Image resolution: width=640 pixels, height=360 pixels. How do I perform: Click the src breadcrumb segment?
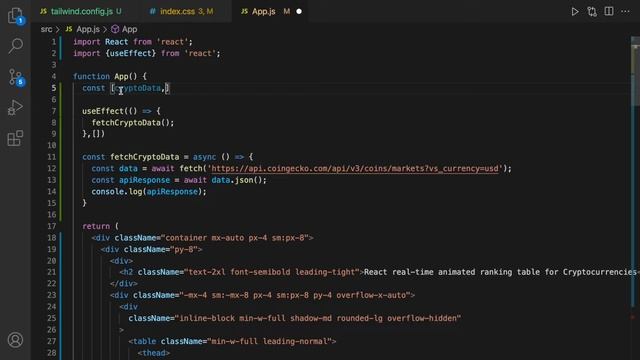(x=46, y=29)
